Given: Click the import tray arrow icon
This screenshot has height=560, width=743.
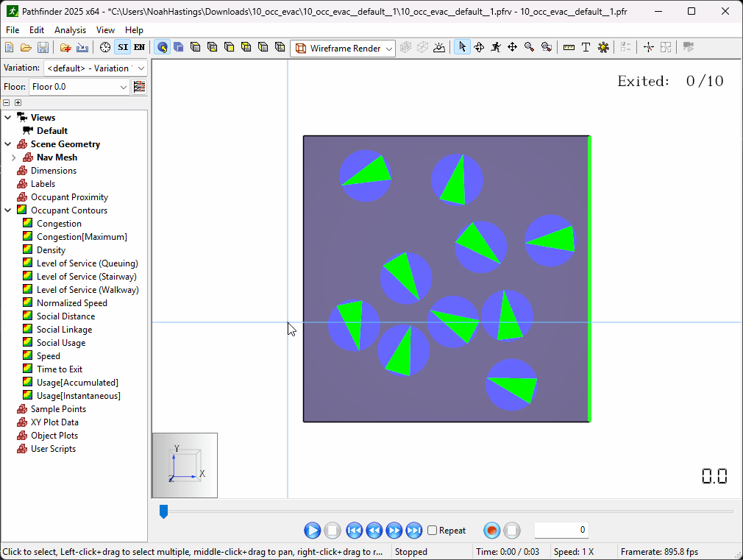Looking at the screenshot, I should click(82, 47).
